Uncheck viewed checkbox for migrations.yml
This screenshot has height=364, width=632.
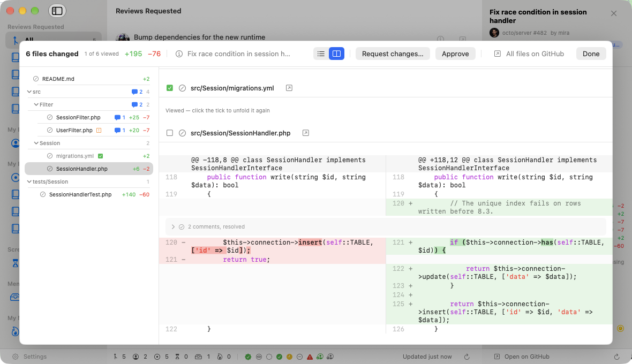pos(170,88)
